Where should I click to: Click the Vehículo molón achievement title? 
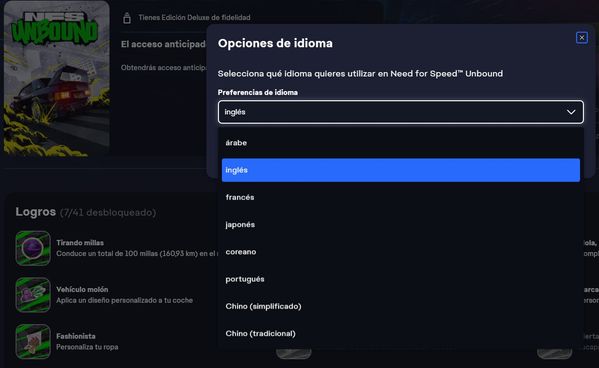[82, 289]
